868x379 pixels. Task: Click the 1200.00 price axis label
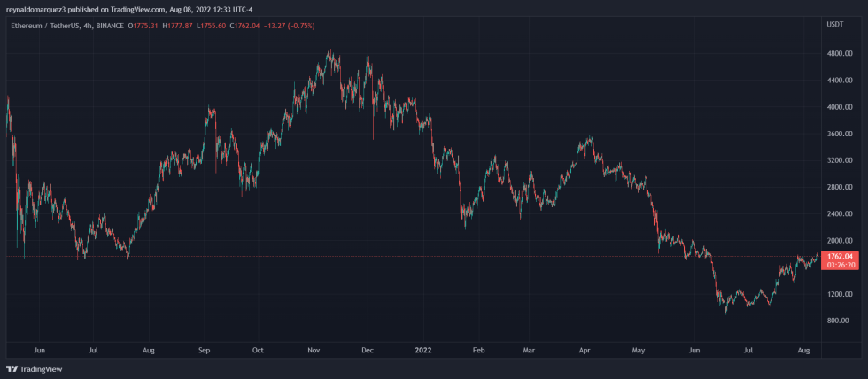point(840,294)
